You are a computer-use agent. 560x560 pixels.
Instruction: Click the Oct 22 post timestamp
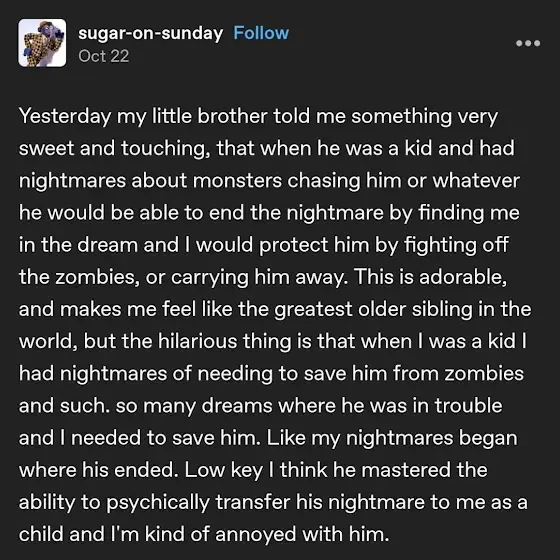tap(104, 56)
